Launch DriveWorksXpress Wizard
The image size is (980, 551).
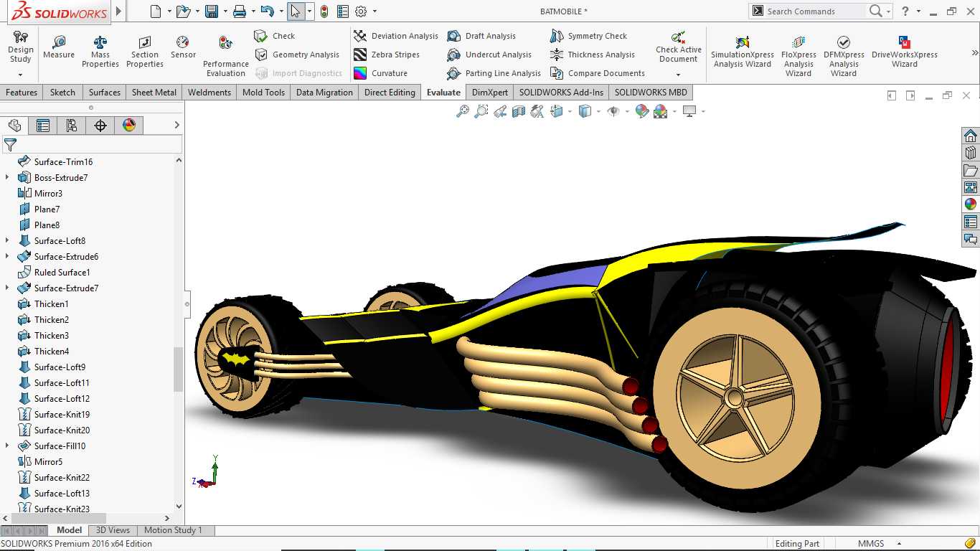pos(905,52)
